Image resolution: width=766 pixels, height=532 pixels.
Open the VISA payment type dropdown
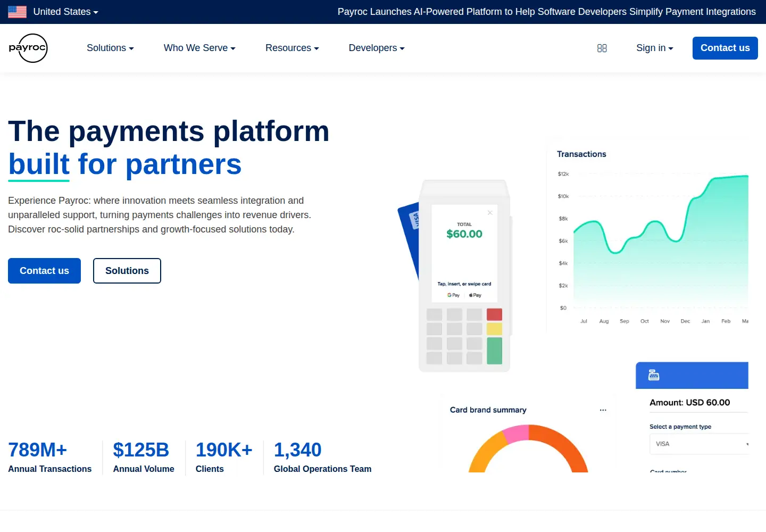pyautogui.click(x=699, y=444)
